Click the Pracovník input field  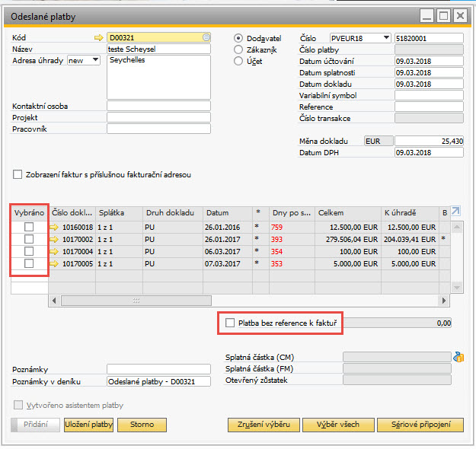[x=158, y=129]
